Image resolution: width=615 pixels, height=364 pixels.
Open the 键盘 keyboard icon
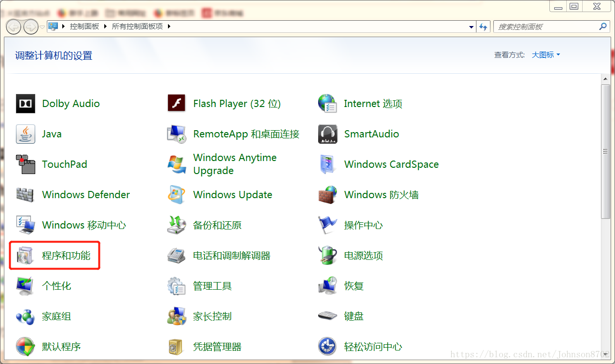327,316
